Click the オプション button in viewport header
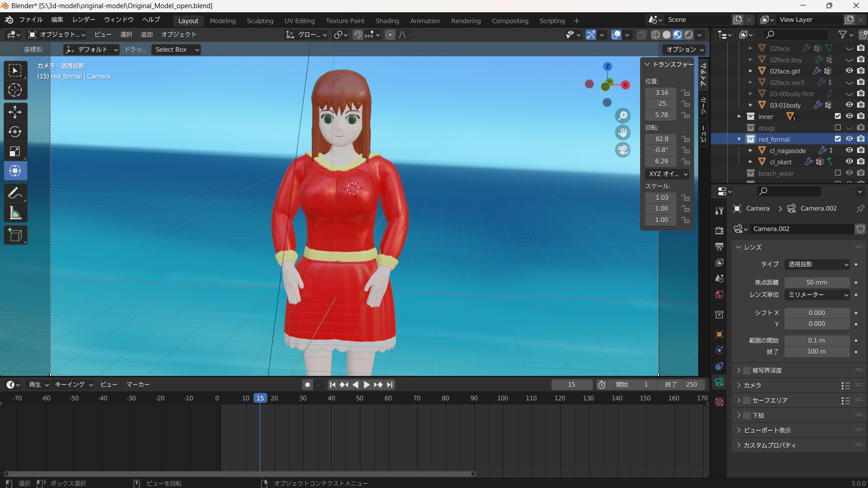Viewport: 868px width, 488px height. [684, 49]
